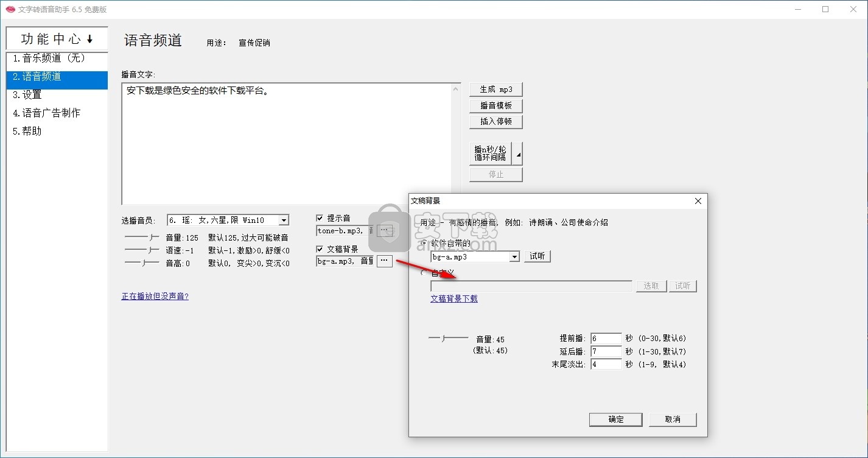The image size is (868, 458).
Task: Click text area scrollbar up arrow
Action: click(x=456, y=89)
